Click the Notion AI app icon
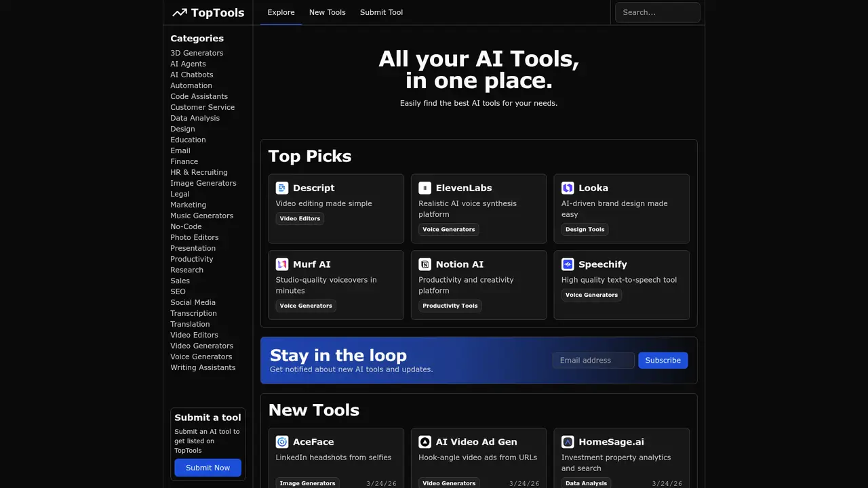Image resolution: width=868 pixels, height=488 pixels. (x=425, y=264)
